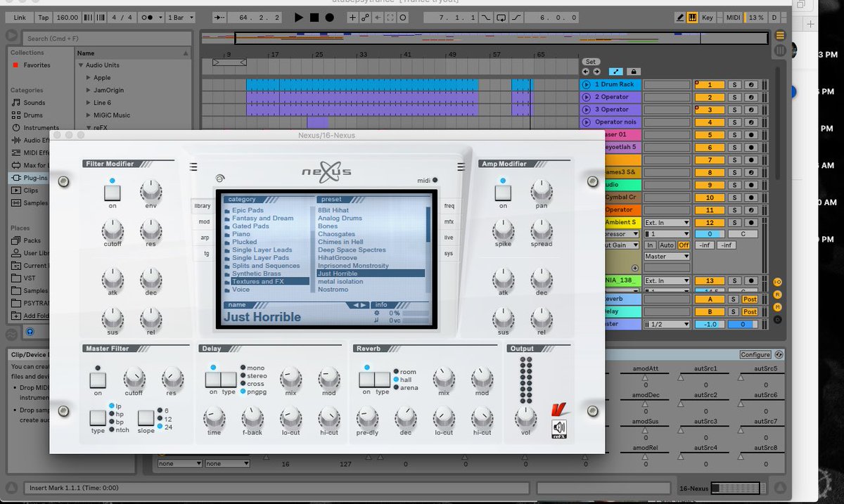Open the Nexus live tab
This screenshot has width=844, height=504.
[450, 238]
